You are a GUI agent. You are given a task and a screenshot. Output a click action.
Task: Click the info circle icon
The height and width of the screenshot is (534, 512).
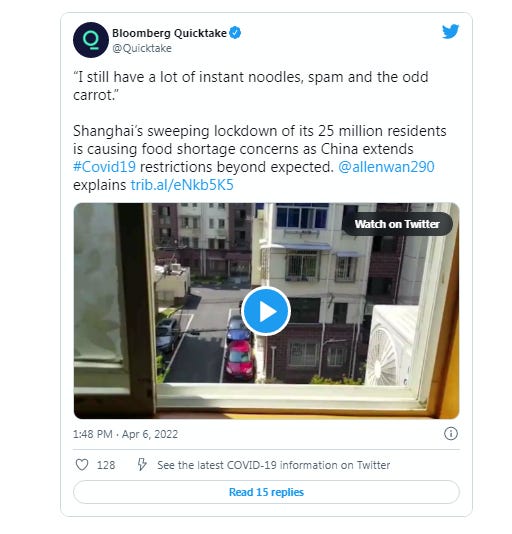[x=451, y=434]
